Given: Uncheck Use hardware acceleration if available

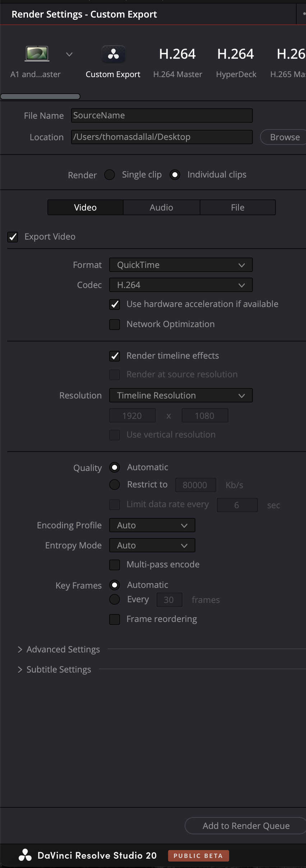Looking at the screenshot, I should point(115,305).
